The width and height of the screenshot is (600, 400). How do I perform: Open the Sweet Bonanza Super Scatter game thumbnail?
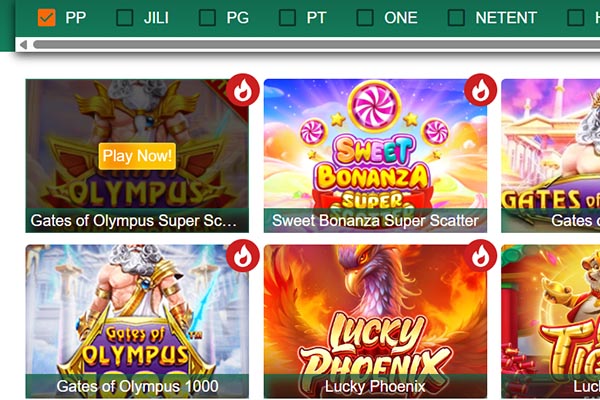point(375,156)
